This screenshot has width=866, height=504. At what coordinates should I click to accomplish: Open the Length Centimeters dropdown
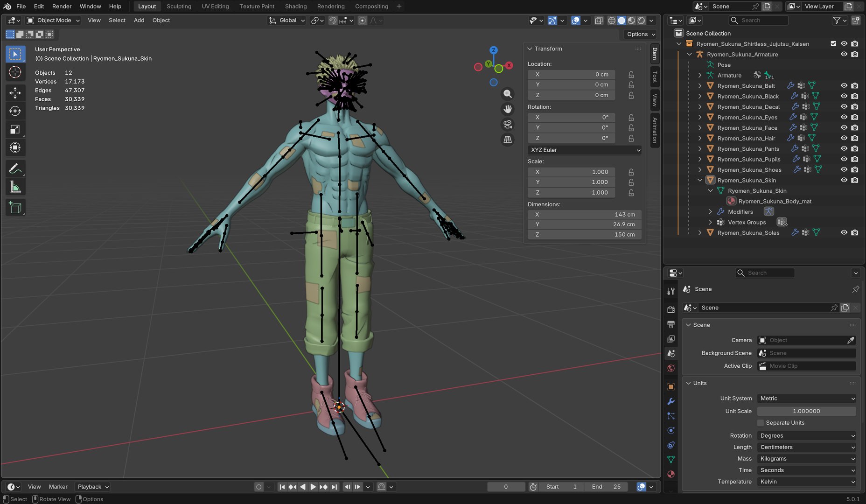tap(806, 447)
